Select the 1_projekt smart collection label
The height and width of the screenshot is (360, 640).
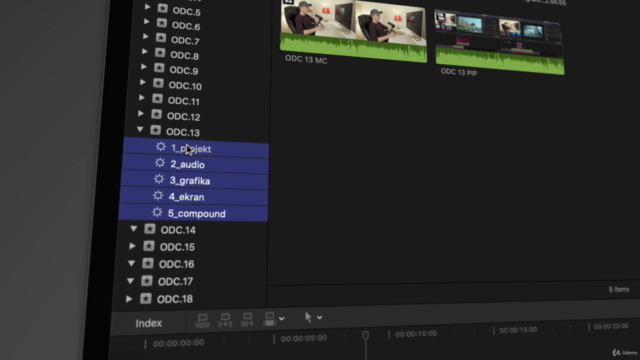point(191,149)
